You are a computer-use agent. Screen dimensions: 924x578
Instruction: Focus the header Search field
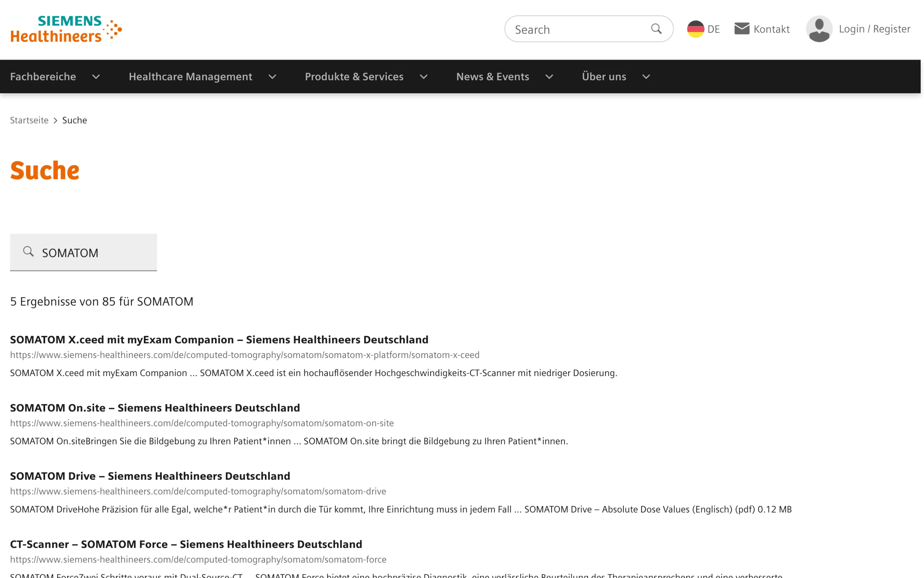pyautogui.click(x=589, y=29)
